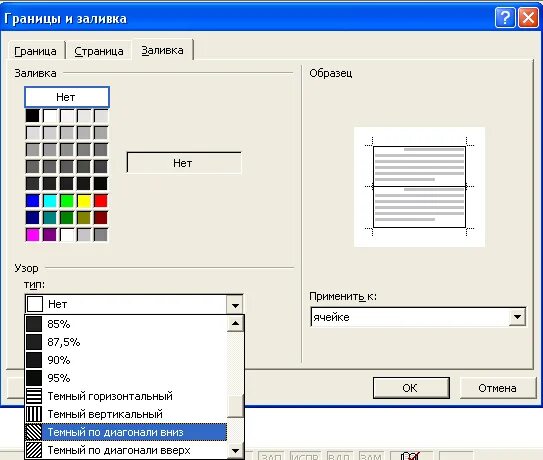
Task: Open the Страница tab
Action: (99, 51)
